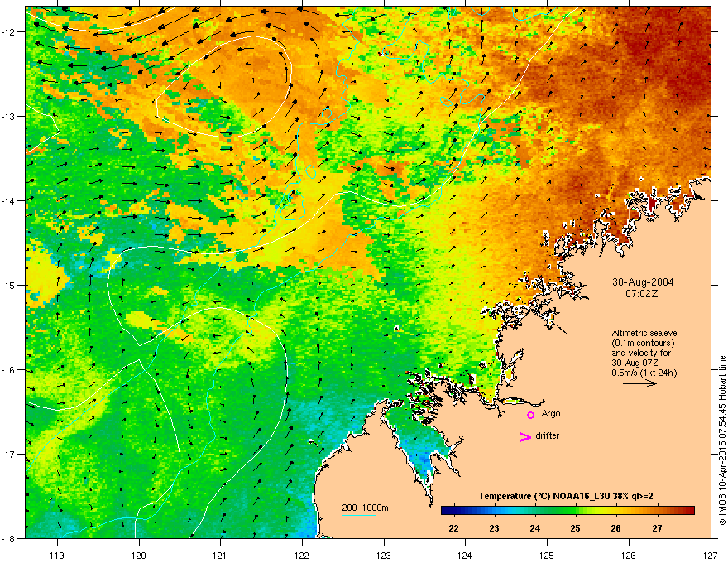Screen dimensions: 728x563
Task: Click '0.5m/s (1kt 24h)' text
Action: tap(644, 373)
